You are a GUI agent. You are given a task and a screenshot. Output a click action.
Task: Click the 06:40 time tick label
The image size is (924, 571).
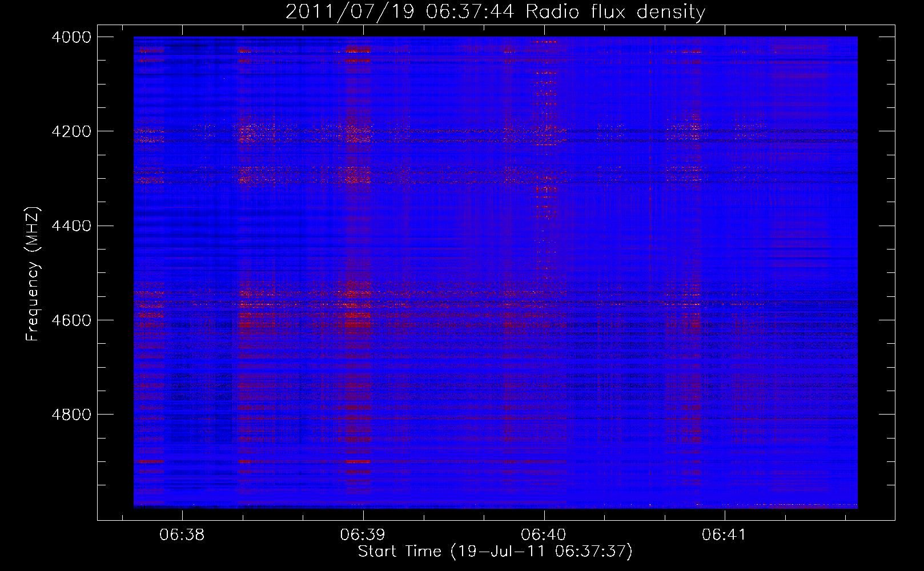(x=544, y=535)
